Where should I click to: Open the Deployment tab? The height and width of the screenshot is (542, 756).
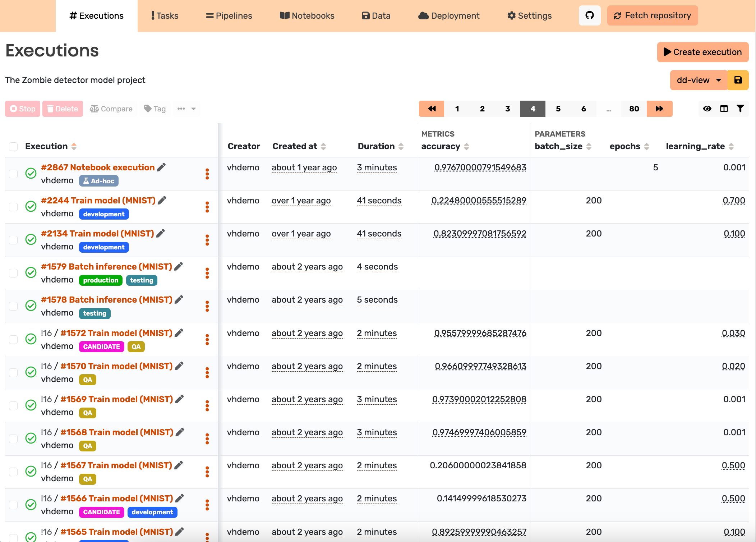point(449,16)
